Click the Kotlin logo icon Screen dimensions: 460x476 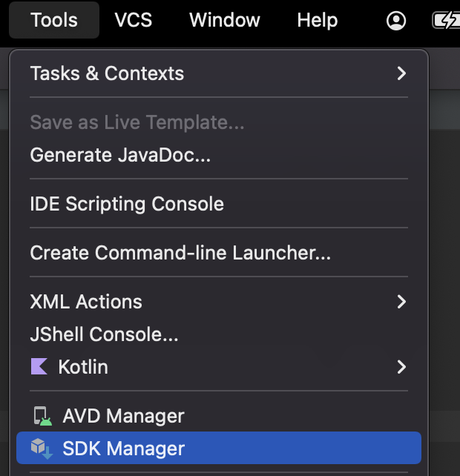[39, 366]
